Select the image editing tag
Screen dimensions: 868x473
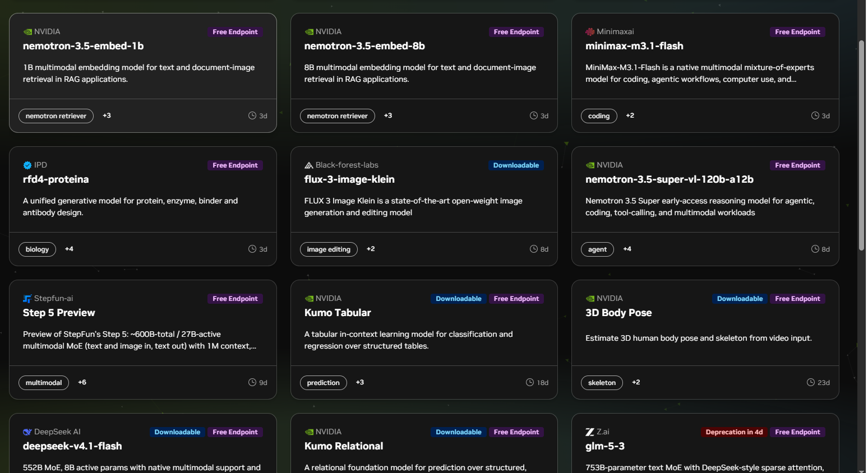click(329, 249)
